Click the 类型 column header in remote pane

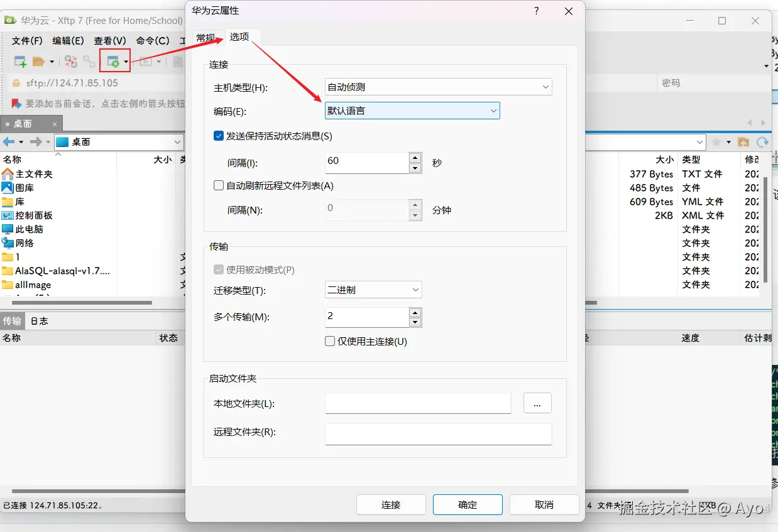pos(710,160)
